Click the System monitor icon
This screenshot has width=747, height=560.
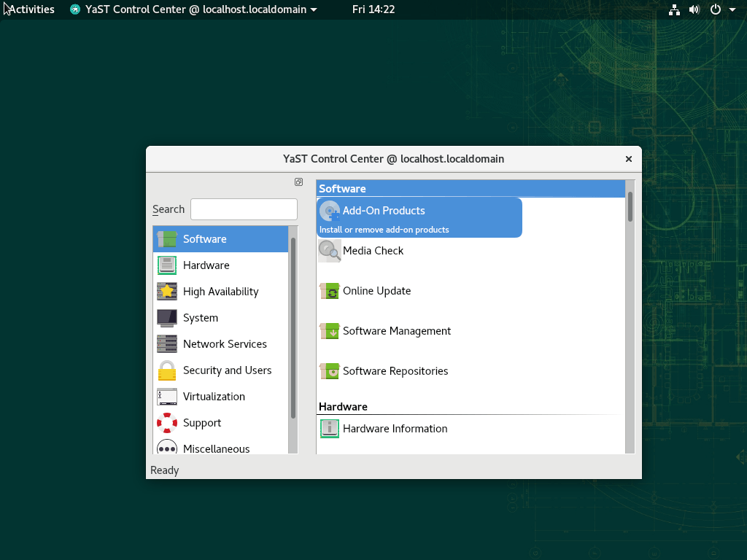click(167, 318)
